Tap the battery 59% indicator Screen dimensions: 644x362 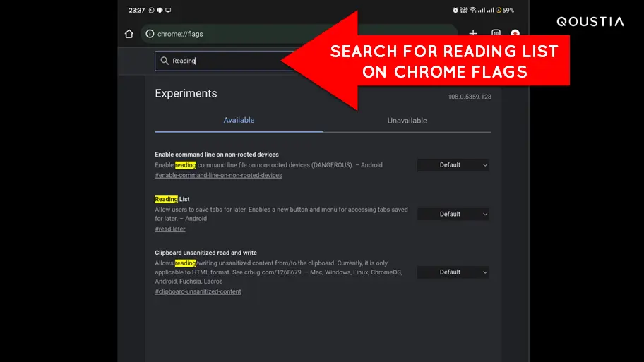click(505, 11)
